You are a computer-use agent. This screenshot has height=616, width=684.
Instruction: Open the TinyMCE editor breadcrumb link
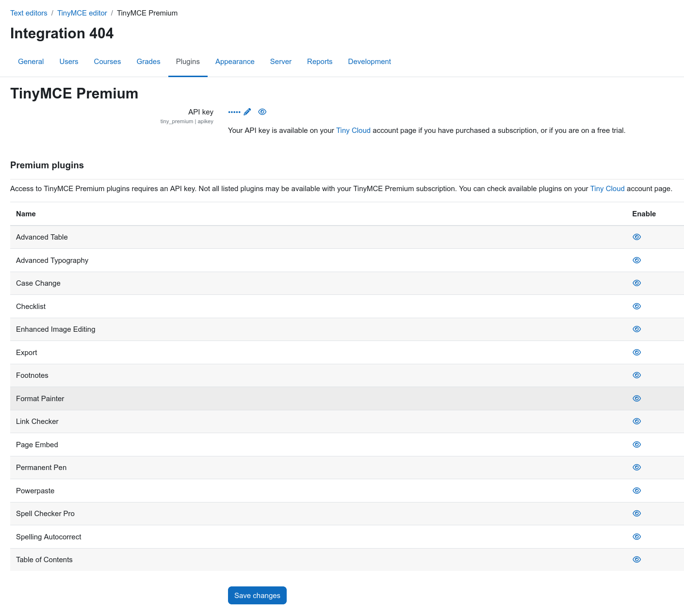pos(82,13)
